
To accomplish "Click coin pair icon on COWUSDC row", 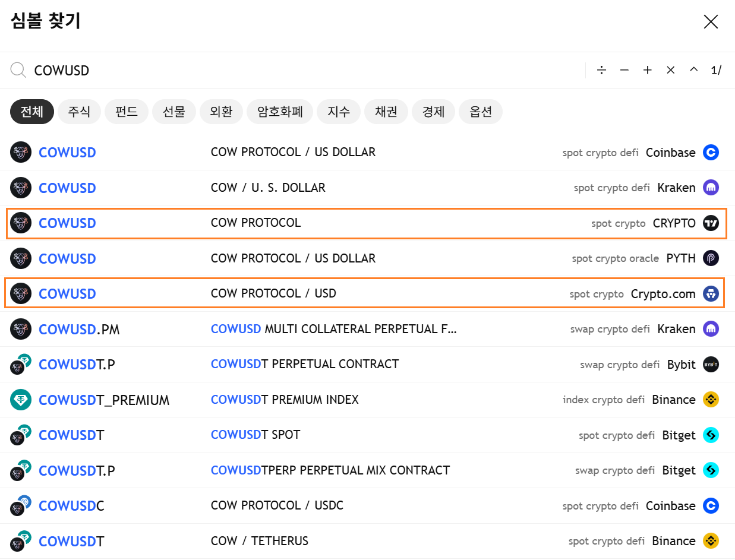I will 21,506.
